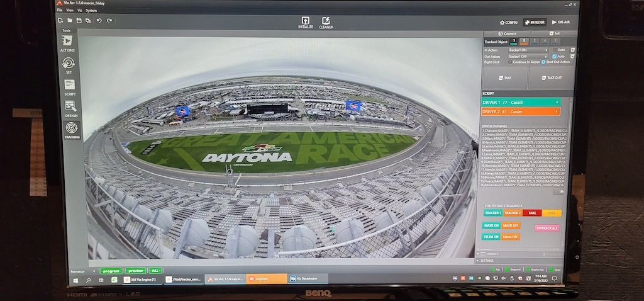Uncheck the Out Action Auto checkbox
Viewport: 644px width, 301px height.
click(555, 56)
